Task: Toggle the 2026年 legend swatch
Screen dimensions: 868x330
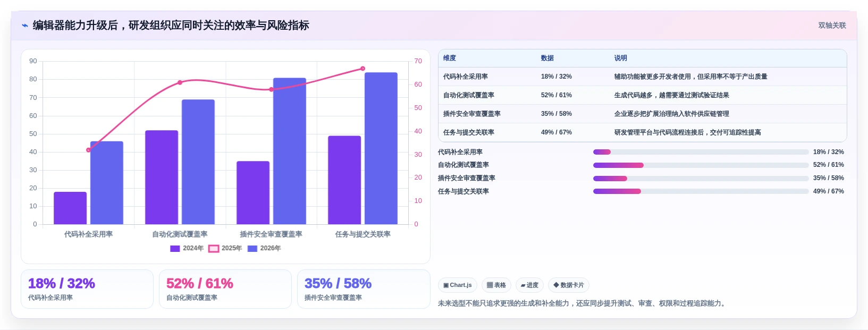Action: [x=252, y=248]
